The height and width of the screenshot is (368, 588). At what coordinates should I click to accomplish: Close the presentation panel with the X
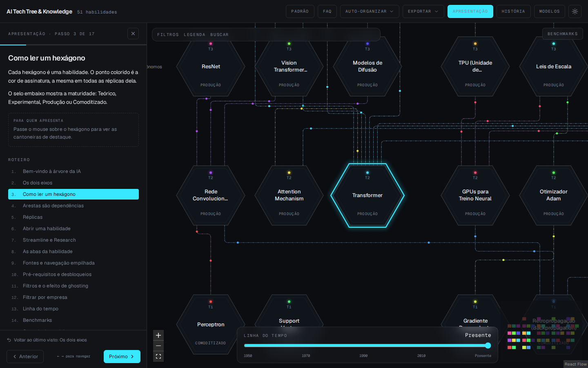tap(133, 34)
